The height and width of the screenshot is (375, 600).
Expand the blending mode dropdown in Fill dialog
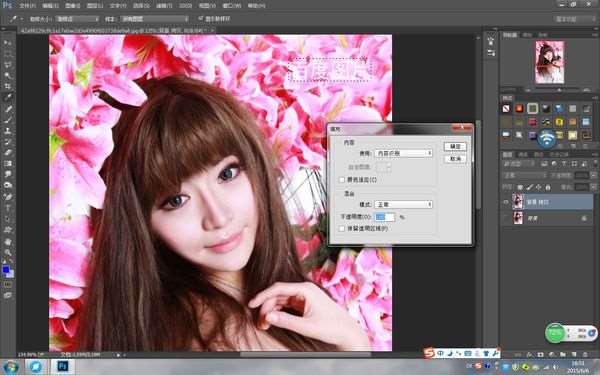coord(403,204)
